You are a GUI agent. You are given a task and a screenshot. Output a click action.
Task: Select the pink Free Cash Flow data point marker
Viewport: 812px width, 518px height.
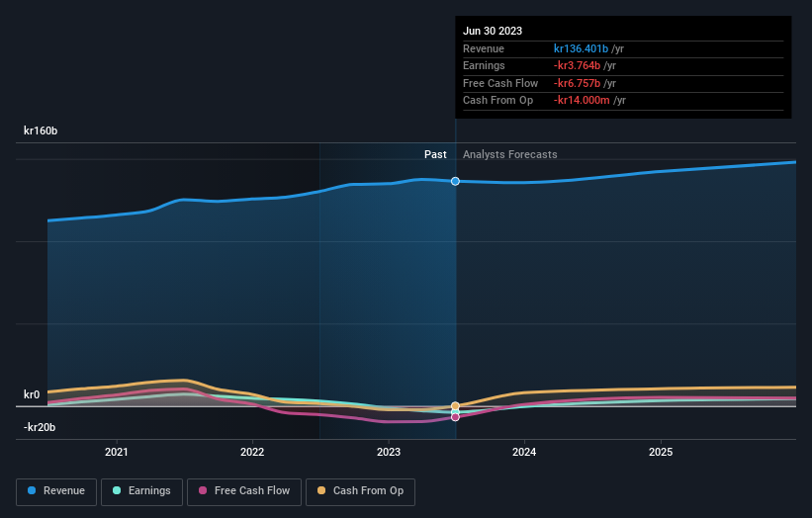pos(455,417)
